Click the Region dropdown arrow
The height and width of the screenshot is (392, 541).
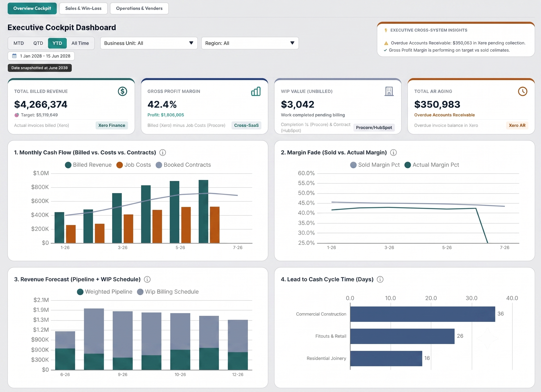coord(292,43)
